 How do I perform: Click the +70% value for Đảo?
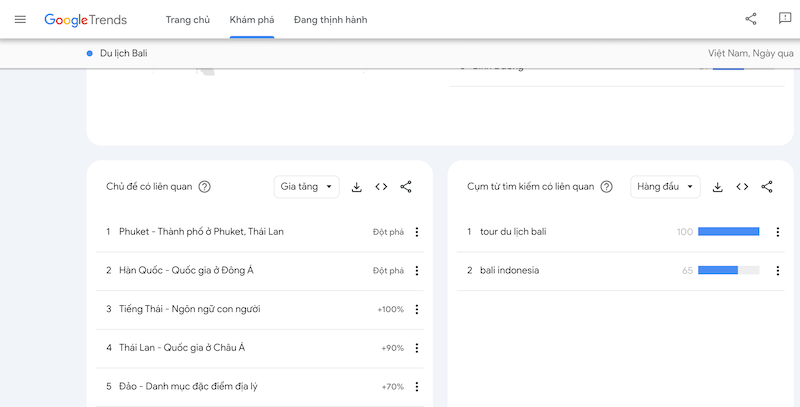(393, 387)
